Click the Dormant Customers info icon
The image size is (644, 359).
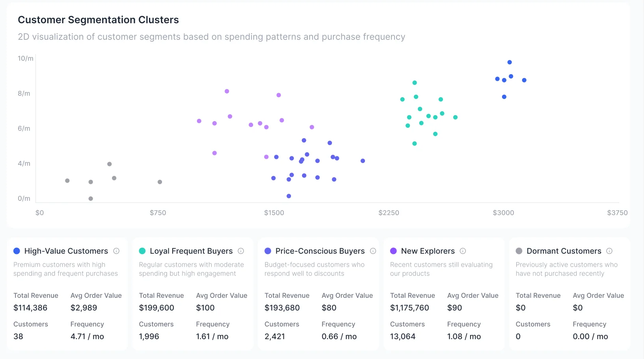[609, 251]
